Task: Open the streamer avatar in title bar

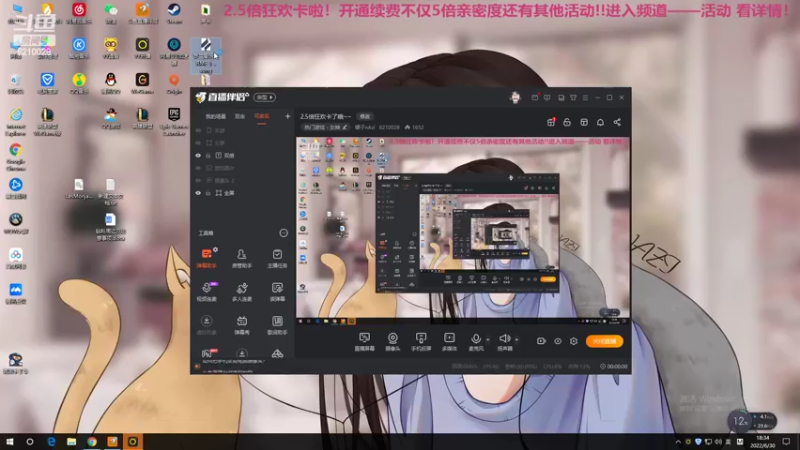Action: point(515,97)
